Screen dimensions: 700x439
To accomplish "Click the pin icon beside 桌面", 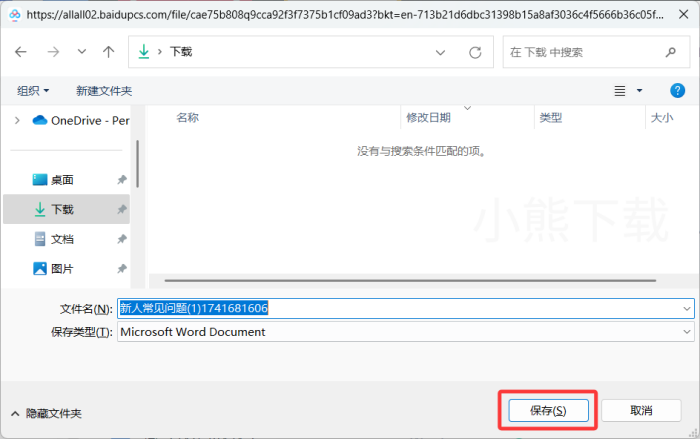I will click(122, 180).
